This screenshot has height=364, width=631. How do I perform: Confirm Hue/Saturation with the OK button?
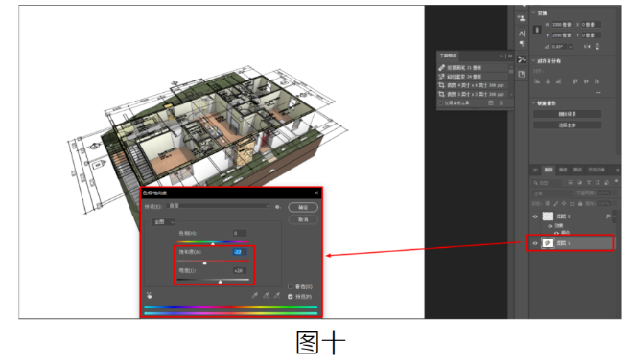[x=303, y=207]
